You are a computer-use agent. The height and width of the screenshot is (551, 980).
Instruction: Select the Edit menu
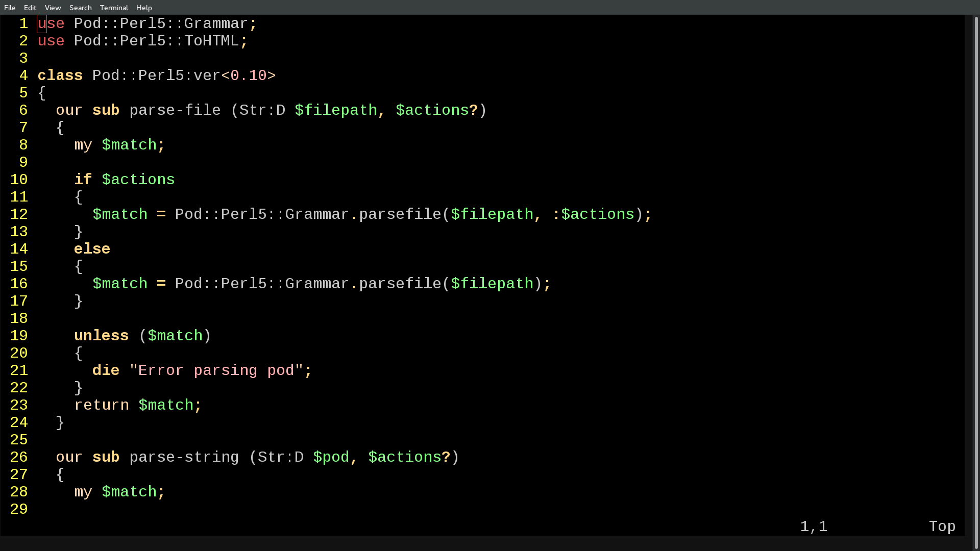point(30,8)
